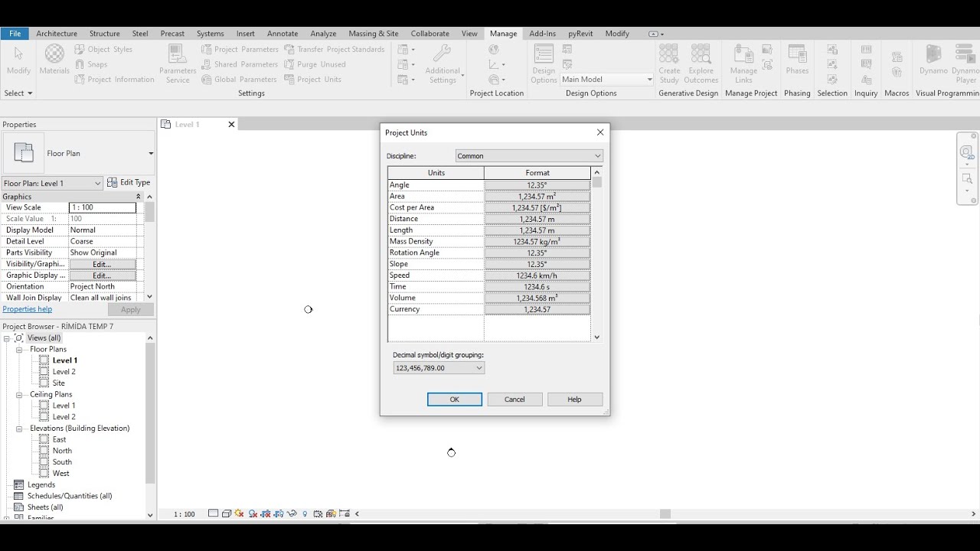The height and width of the screenshot is (551, 980).
Task: Select the Site floor plan
Action: (59, 383)
